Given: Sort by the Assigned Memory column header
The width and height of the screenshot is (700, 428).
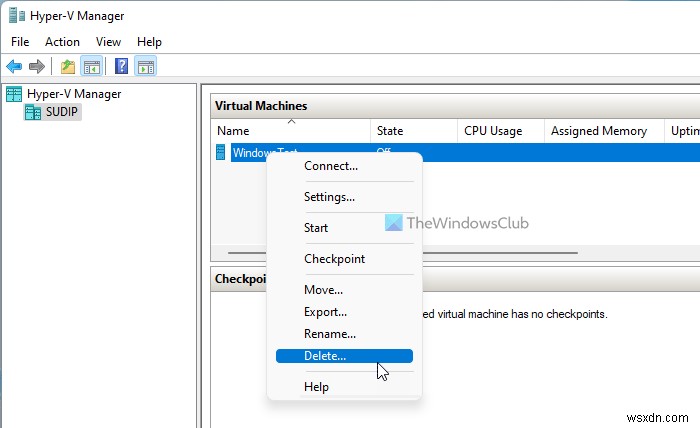Looking at the screenshot, I should coord(604,131).
